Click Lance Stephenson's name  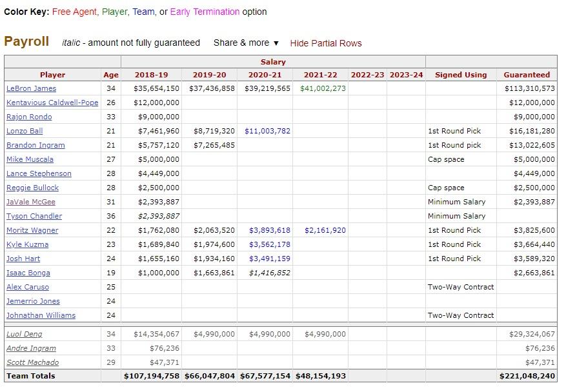[39, 173]
